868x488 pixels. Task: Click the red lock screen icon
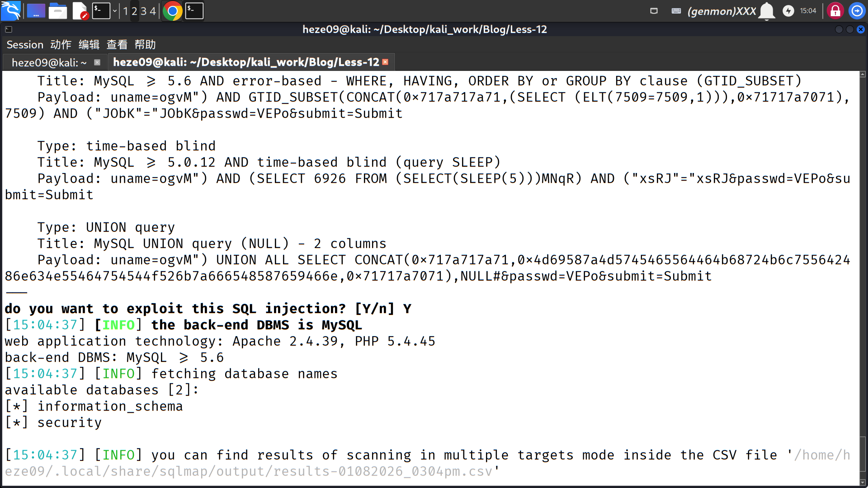pos(835,11)
